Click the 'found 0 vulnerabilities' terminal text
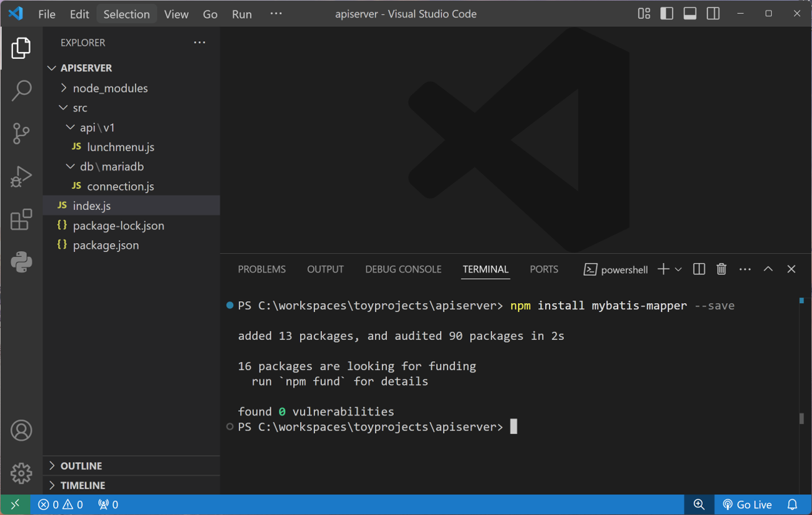The image size is (812, 515). click(x=316, y=412)
